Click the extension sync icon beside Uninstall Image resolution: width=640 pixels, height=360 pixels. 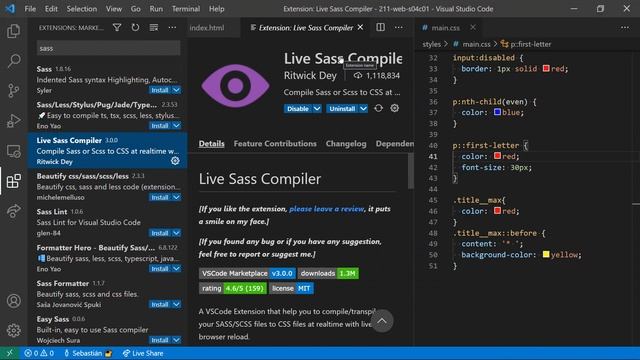378,109
